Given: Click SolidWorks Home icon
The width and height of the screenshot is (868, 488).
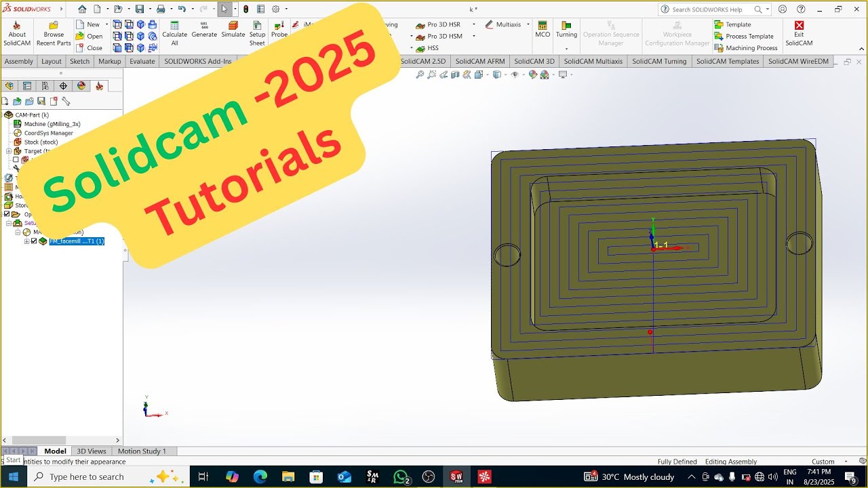Looking at the screenshot, I should [x=82, y=9].
